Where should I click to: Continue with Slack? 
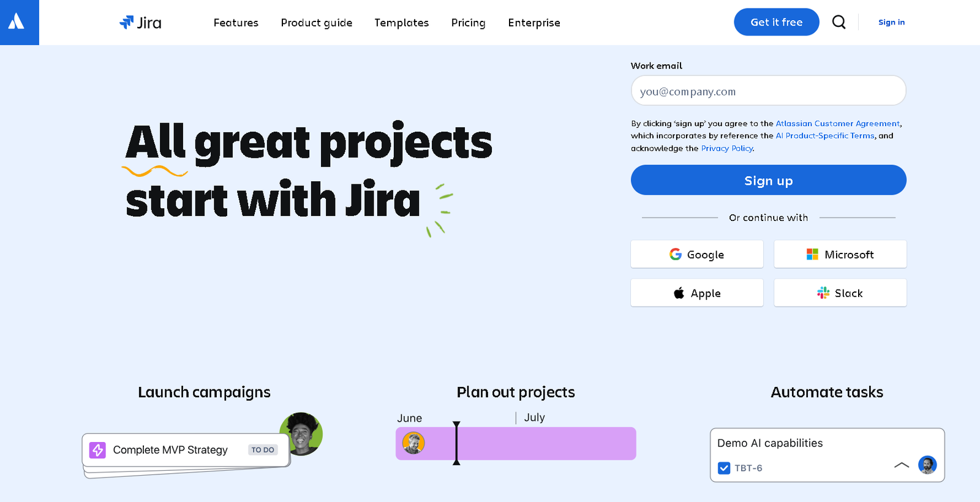point(840,293)
